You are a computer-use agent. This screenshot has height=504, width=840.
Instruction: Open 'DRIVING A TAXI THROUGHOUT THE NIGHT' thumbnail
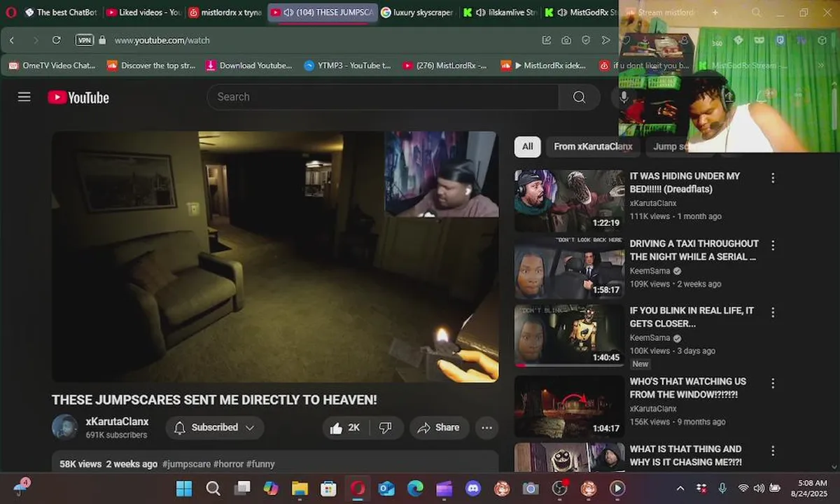pyautogui.click(x=569, y=268)
